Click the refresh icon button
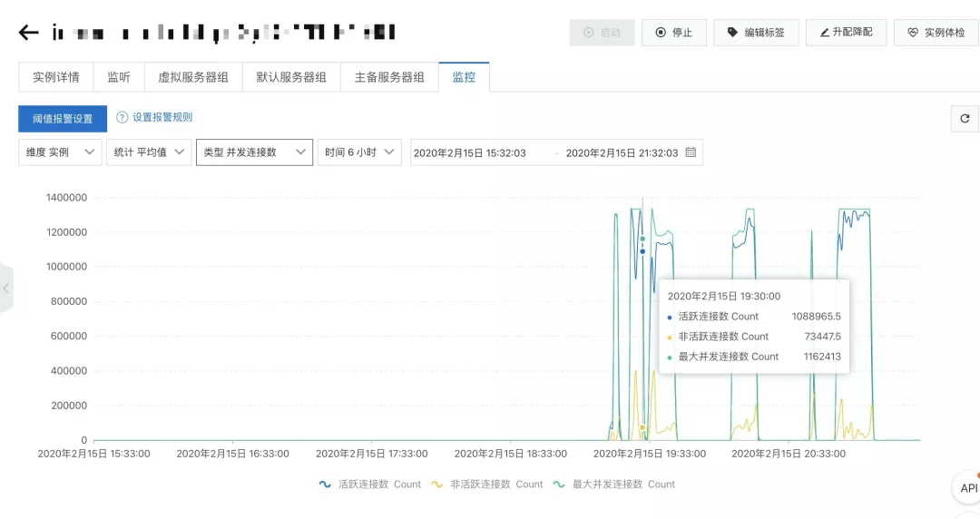This screenshot has width=980, height=519. (965, 118)
